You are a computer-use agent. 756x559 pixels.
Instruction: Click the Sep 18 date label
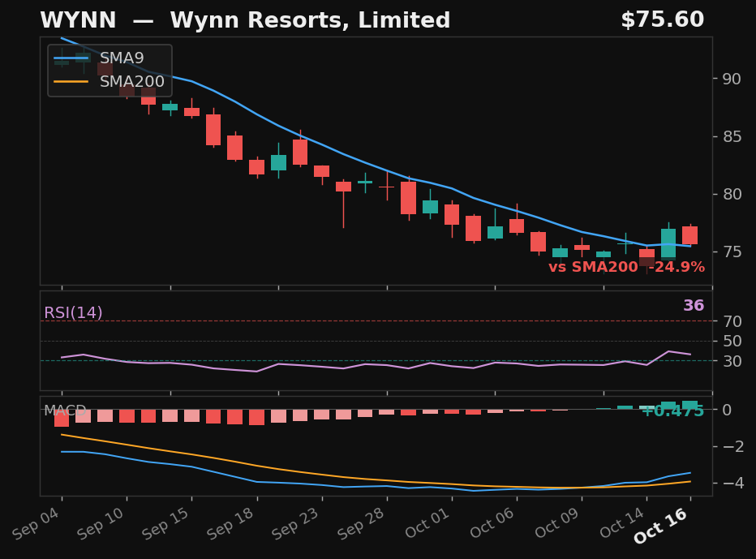[x=231, y=524]
